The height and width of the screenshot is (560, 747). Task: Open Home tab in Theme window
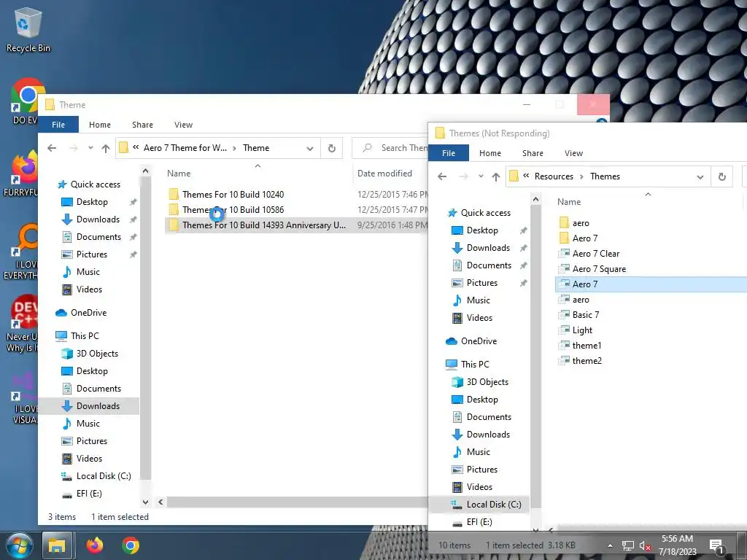pyautogui.click(x=99, y=125)
